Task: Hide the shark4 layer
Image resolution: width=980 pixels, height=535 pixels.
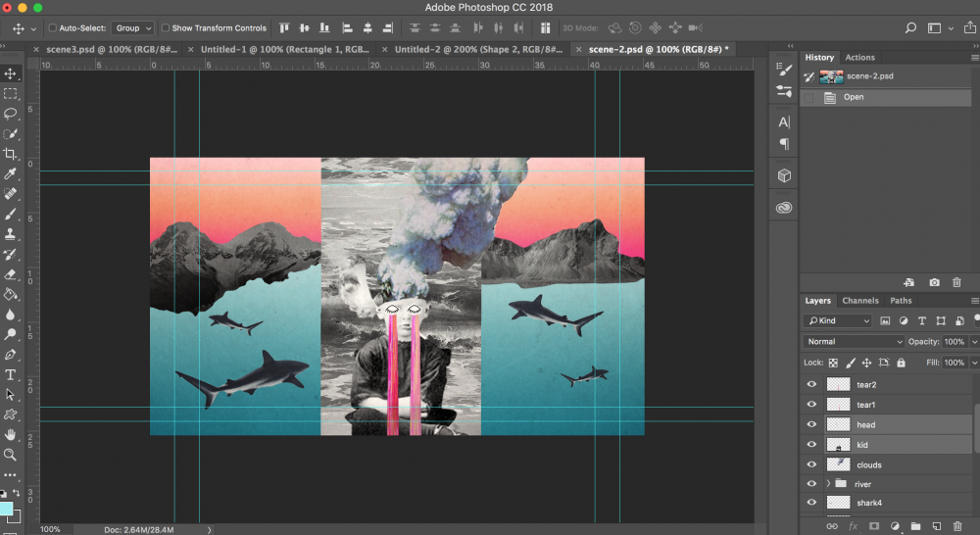Action: [x=811, y=503]
